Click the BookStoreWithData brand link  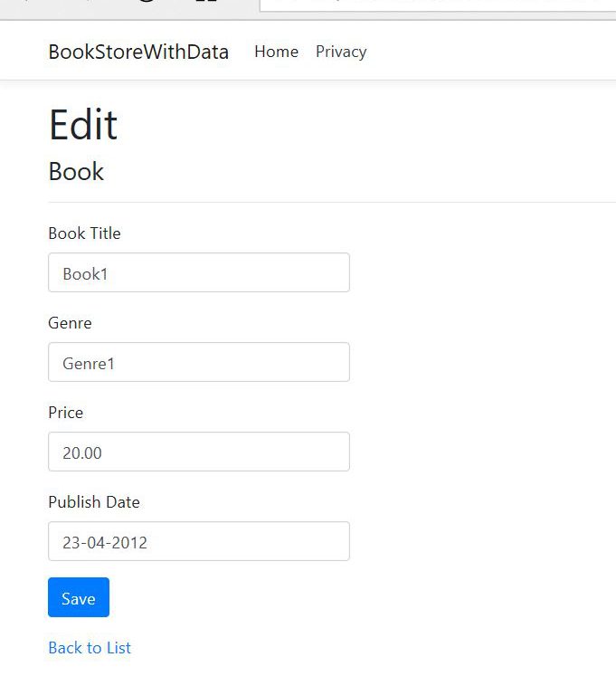(138, 52)
